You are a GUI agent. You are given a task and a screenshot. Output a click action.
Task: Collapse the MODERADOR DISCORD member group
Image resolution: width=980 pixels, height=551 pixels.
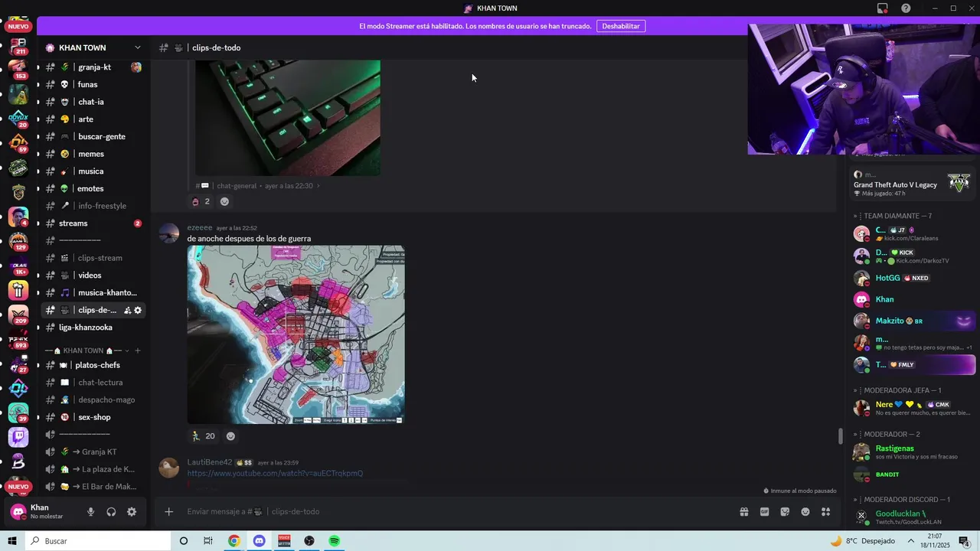[903, 500]
